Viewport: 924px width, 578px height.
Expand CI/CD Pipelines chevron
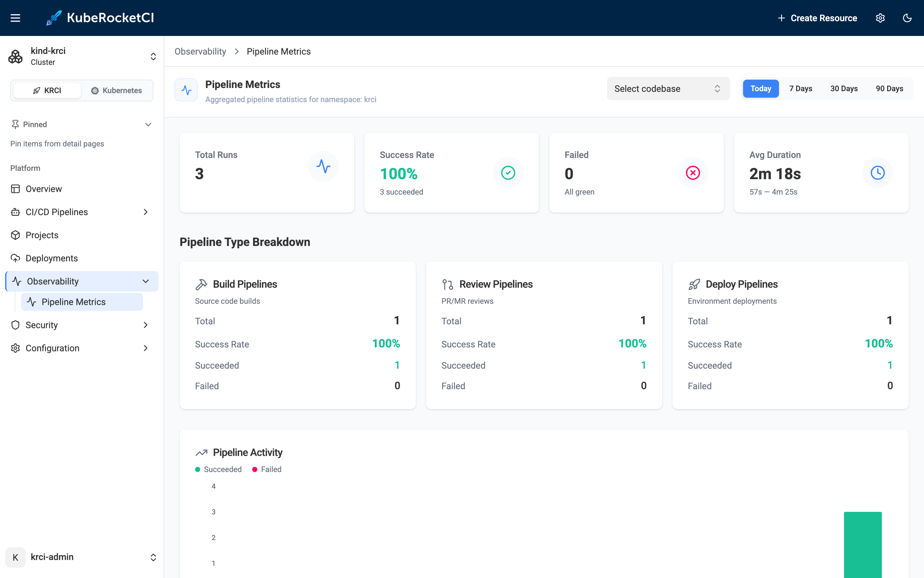pyautogui.click(x=145, y=212)
